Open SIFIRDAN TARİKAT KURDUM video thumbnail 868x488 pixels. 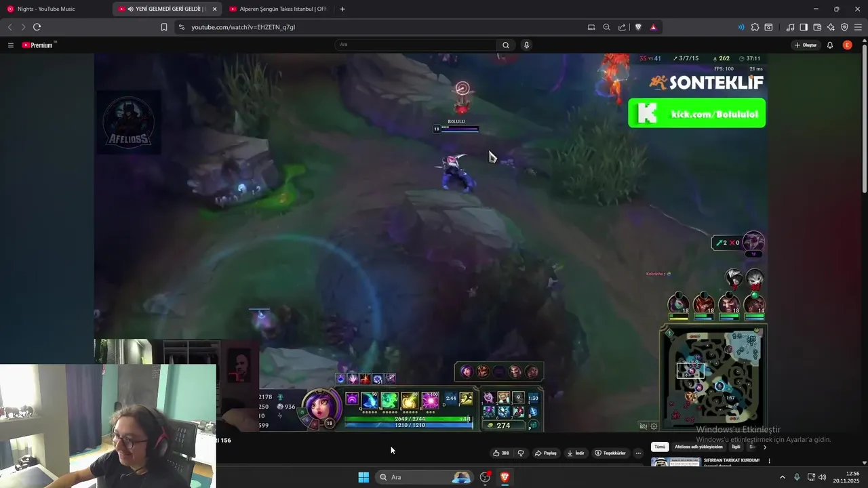tap(675, 462)
